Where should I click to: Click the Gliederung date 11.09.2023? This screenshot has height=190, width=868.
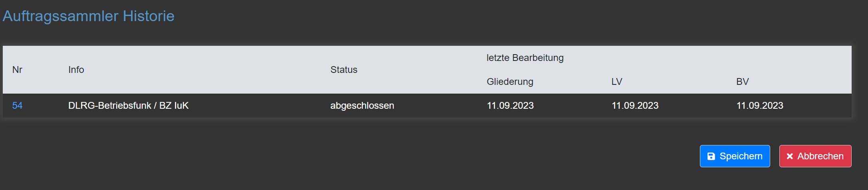click(510, 106)
